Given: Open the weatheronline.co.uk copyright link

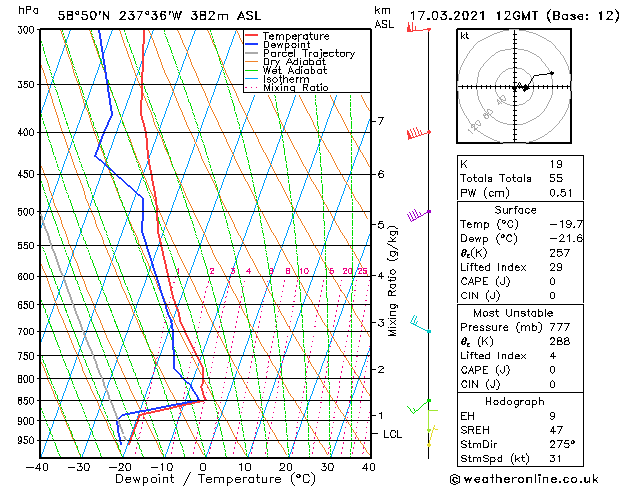Looking at the screenshot, I should (x=524, y=479).
